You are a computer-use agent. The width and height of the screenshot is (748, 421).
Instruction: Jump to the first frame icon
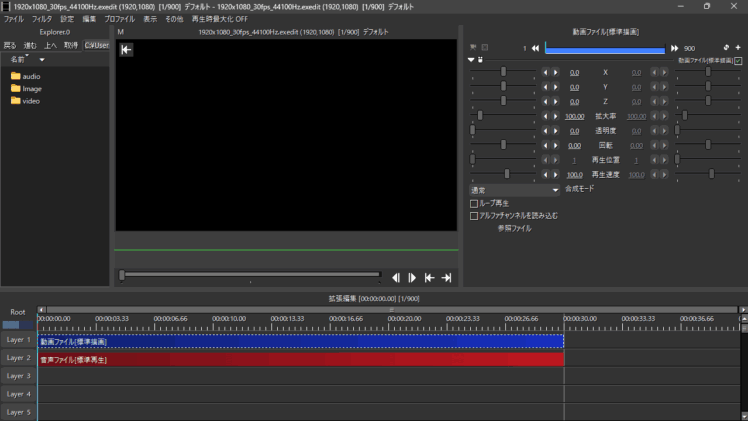click(429, 277)
